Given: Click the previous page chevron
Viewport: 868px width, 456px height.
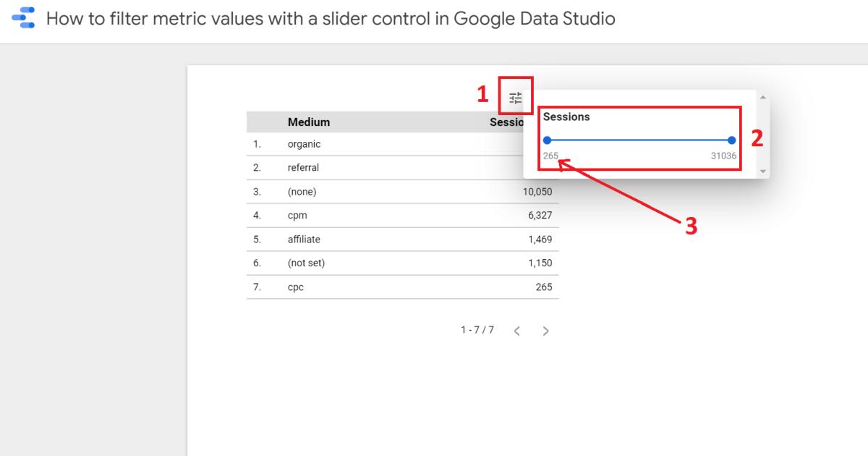Looking at the screenshot, I should click(516, 330).
